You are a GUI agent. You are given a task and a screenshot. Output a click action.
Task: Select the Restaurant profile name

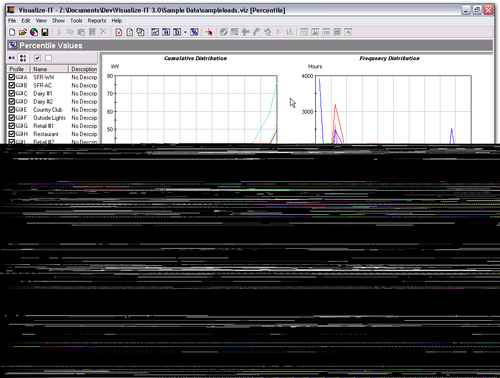coord(46,134)
